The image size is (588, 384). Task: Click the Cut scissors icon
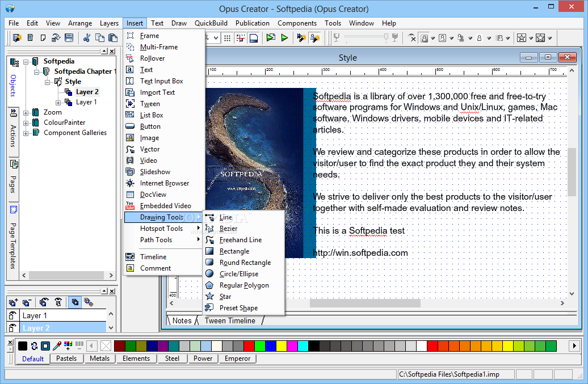pyautogui.click(x=87, y=38)
